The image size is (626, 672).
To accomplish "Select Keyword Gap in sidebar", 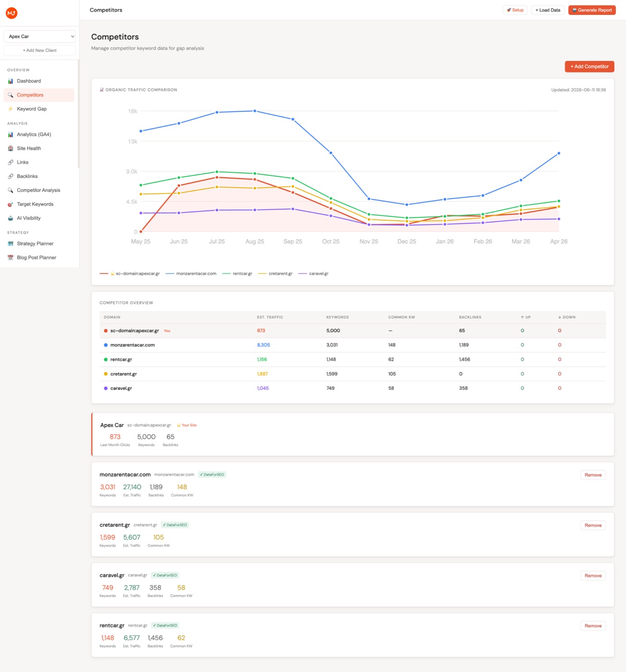I will pos(39,109).
